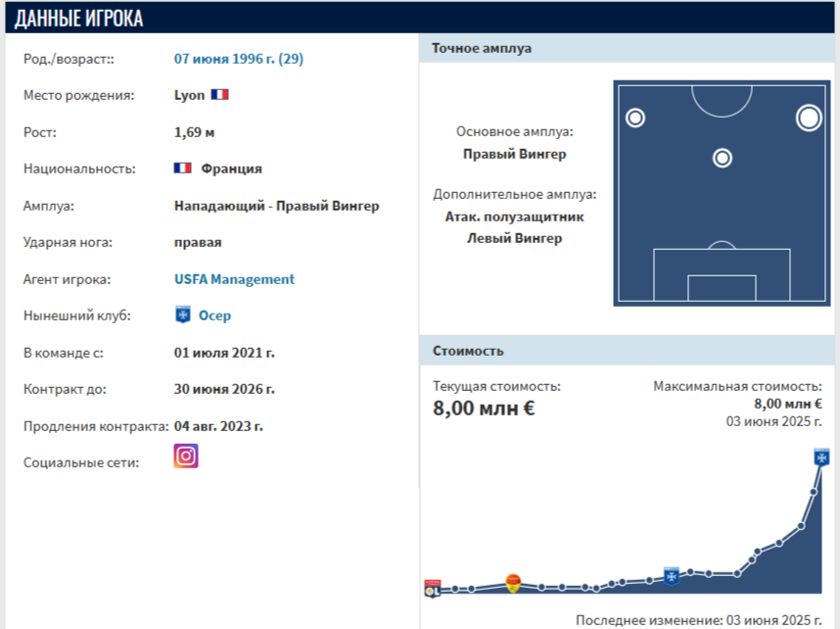Screen dimensions: 840x629
Task: Click the nationality text Франция
Action: click(231, 169)
